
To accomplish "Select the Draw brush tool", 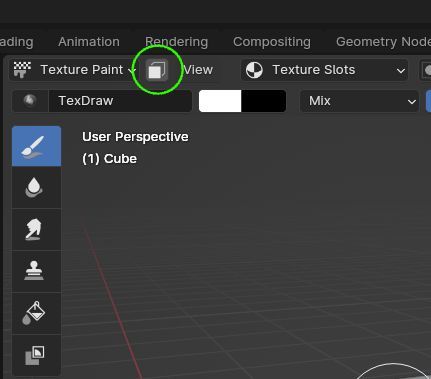I will pos(36,146).
